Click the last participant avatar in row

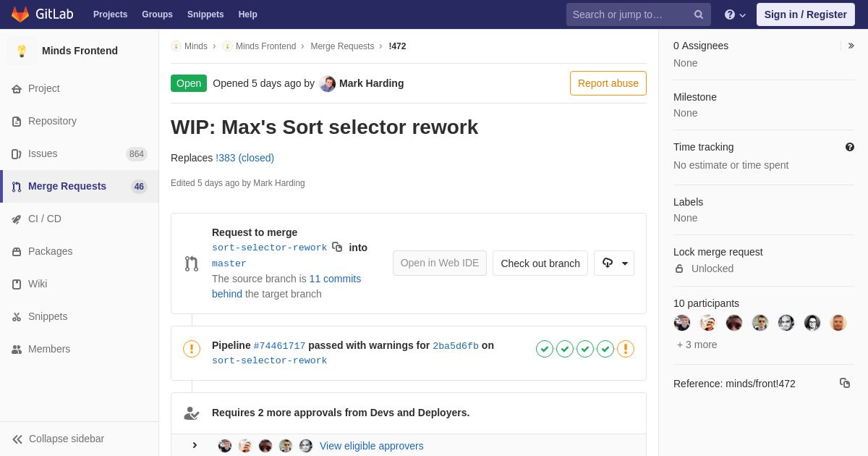click(838, 323)
